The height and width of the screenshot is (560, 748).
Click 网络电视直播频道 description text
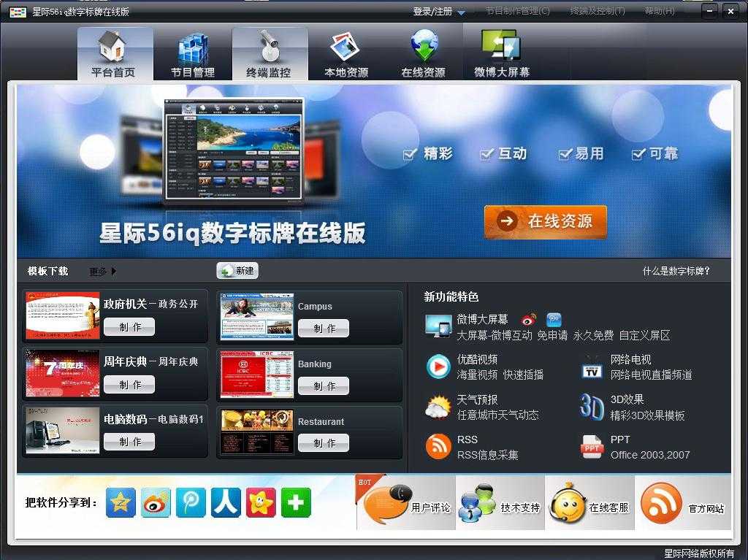click(651, 375)
